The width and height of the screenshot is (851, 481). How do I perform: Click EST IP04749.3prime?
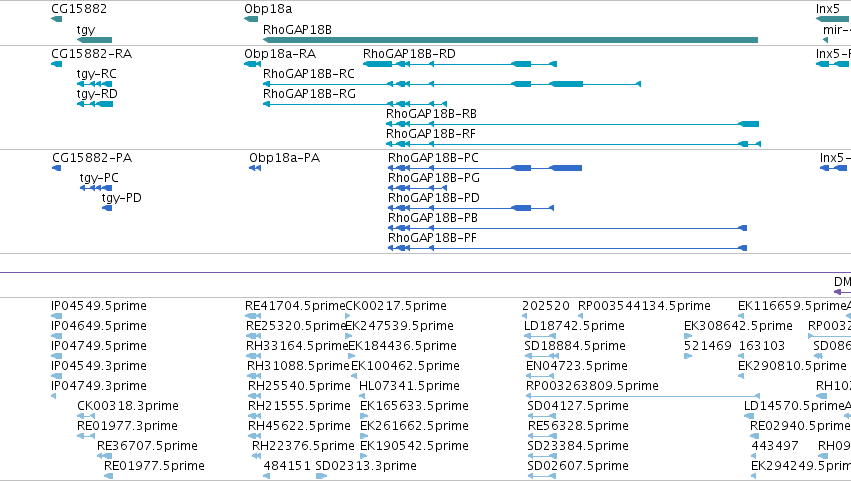pyautogui.click(x=99, y=387)
